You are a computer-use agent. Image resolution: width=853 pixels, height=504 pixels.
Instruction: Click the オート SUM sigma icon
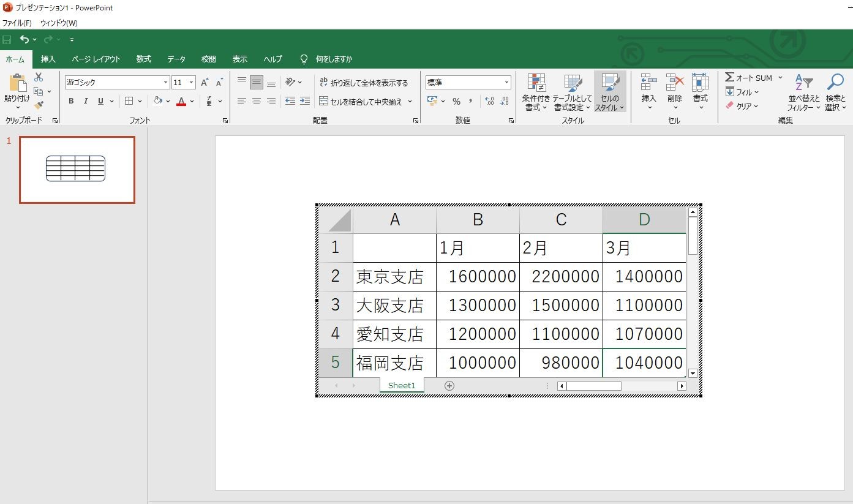coord(729,78)
